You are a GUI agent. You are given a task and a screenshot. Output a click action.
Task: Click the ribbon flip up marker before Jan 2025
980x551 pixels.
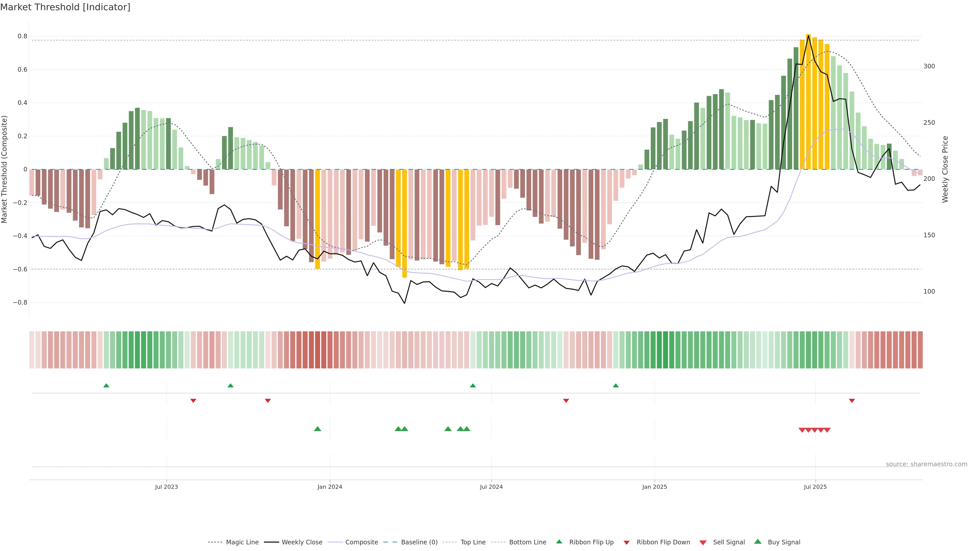[x=616, y=386]
